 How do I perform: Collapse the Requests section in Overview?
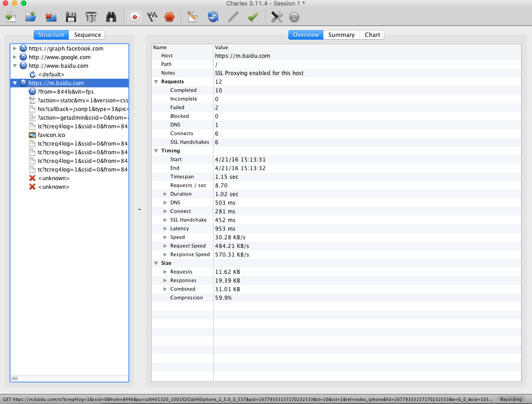(x=156, y=82)
